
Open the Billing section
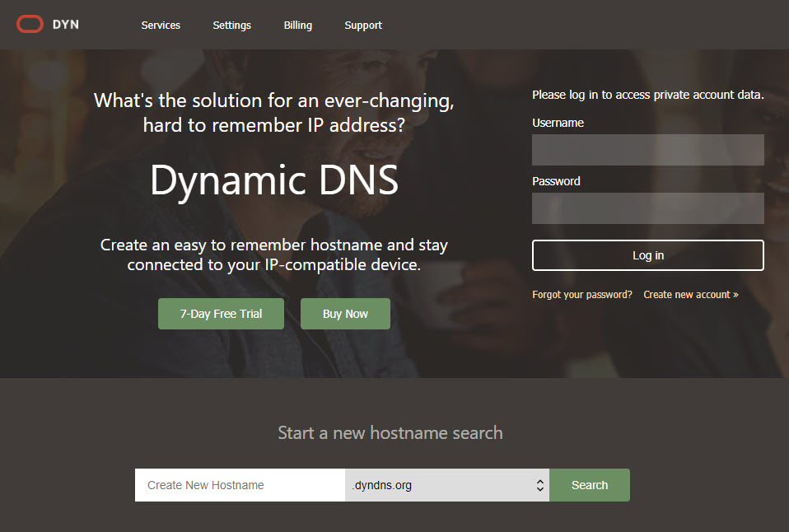297,26
